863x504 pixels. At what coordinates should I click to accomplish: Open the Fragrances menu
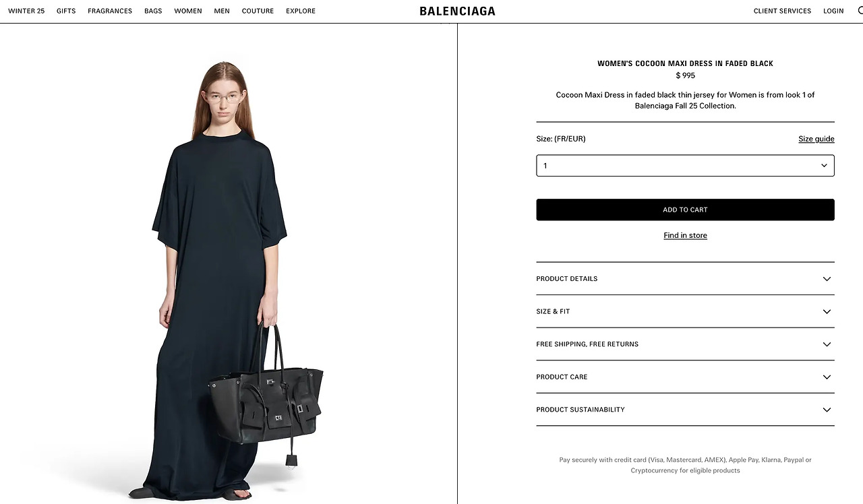(x=110, y=11)
